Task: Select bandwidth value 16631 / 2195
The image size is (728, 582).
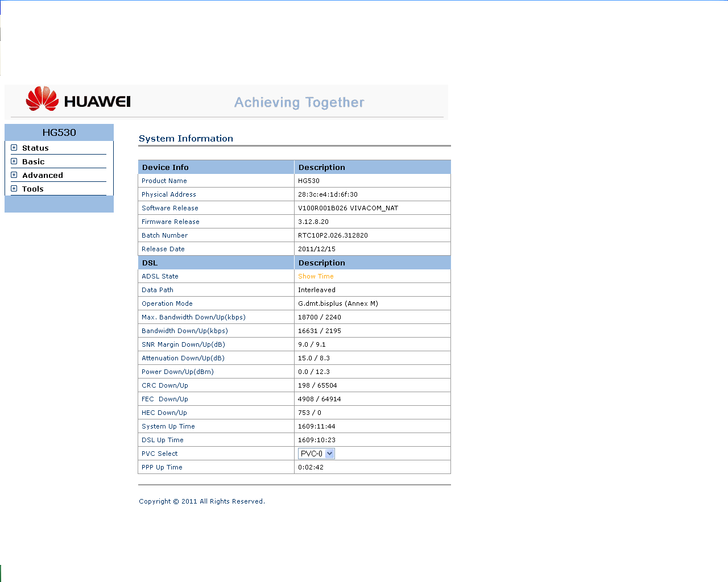Action: [x=320, y=331]
